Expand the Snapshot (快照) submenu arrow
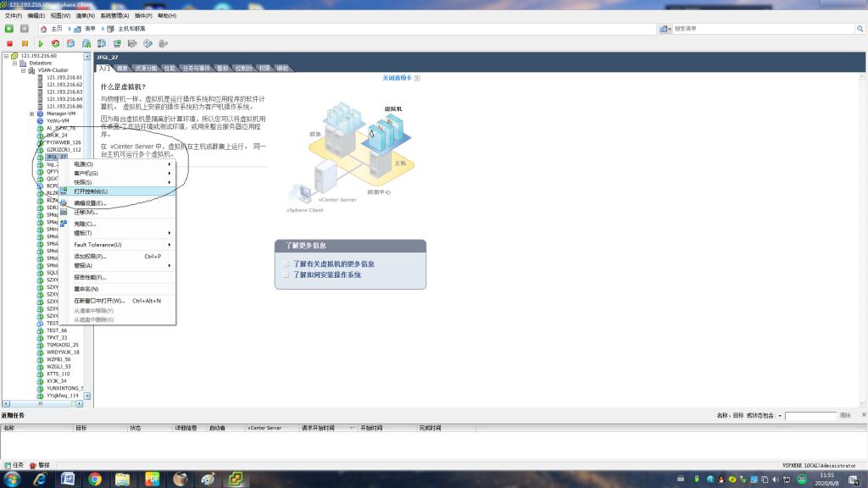The width and height of the screenshot is (868, 488). (170, 182)
